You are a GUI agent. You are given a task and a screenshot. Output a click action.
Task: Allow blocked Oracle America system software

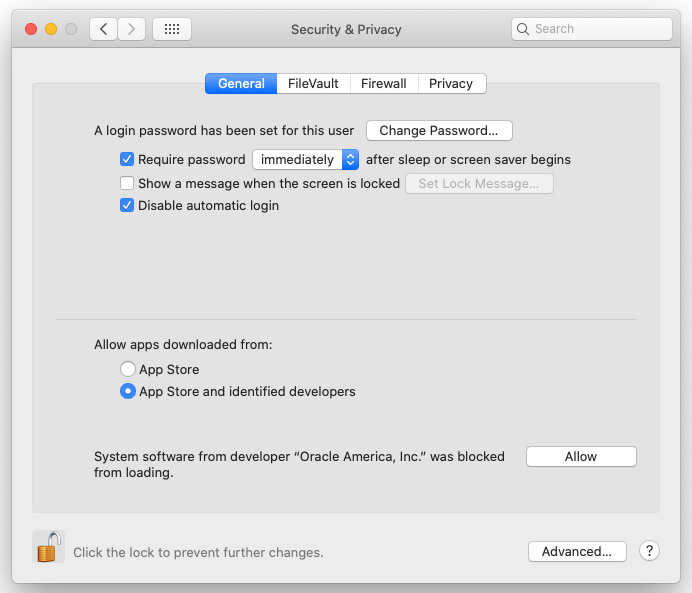tap(581, 456)
